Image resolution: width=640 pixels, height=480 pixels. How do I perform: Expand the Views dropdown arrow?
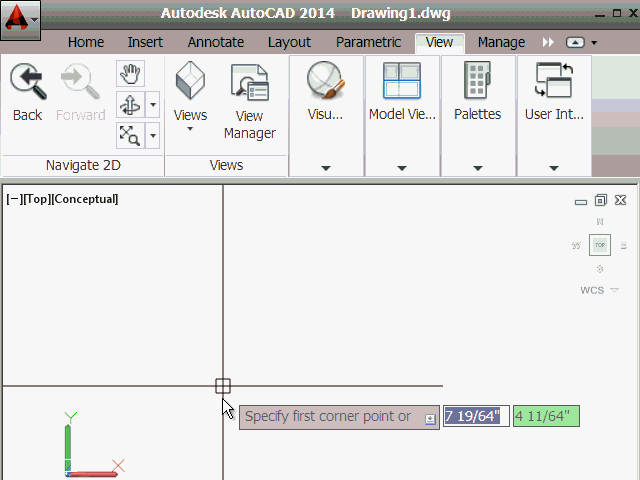pyautogui.click(x=190, y=129)
